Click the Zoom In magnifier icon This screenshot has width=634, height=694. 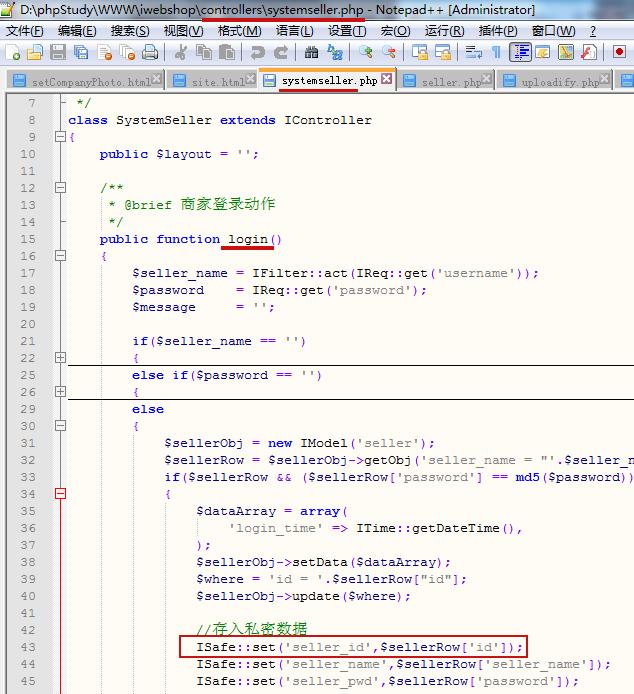[365, 52]
